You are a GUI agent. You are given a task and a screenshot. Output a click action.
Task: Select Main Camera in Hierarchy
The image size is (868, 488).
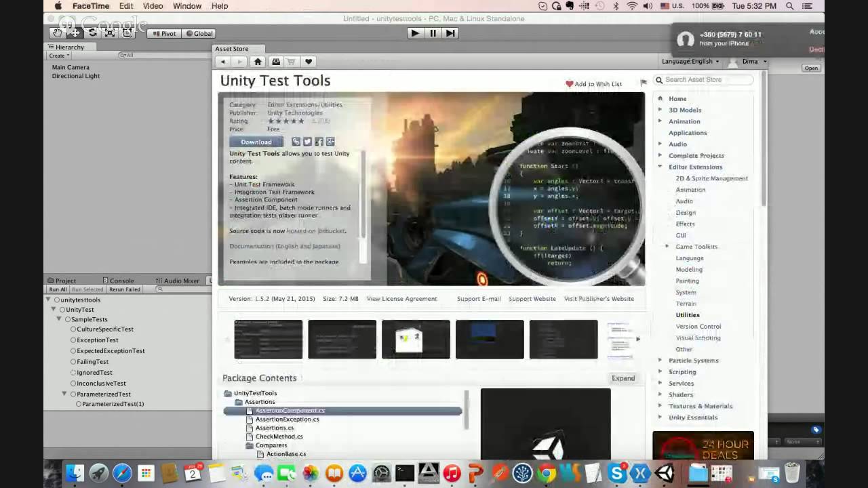point(71,67)
